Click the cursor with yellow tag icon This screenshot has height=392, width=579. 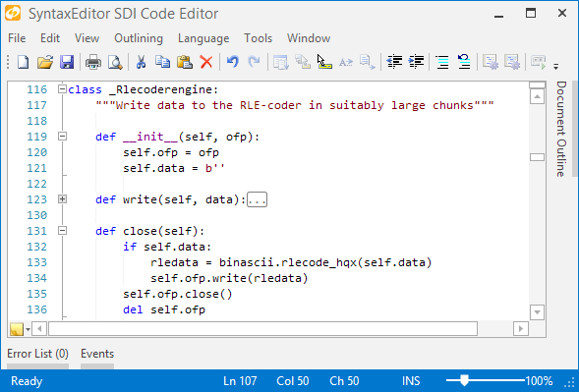pyautogui.click(x=324, y=62)
